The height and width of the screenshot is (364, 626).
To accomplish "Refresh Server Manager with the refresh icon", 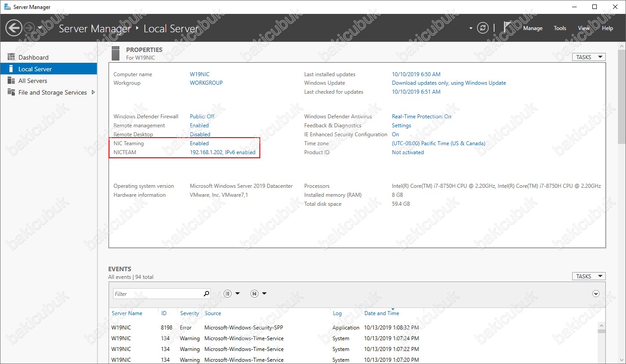I will (x=483, y=28).
